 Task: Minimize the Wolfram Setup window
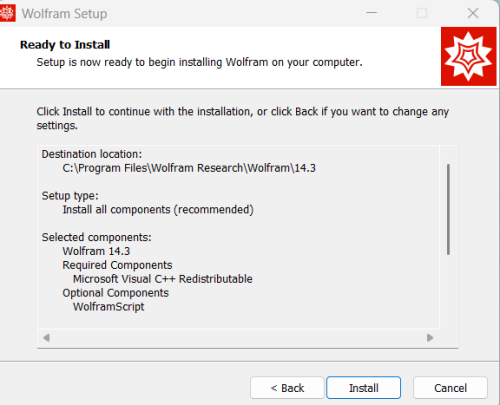point(371,13)
